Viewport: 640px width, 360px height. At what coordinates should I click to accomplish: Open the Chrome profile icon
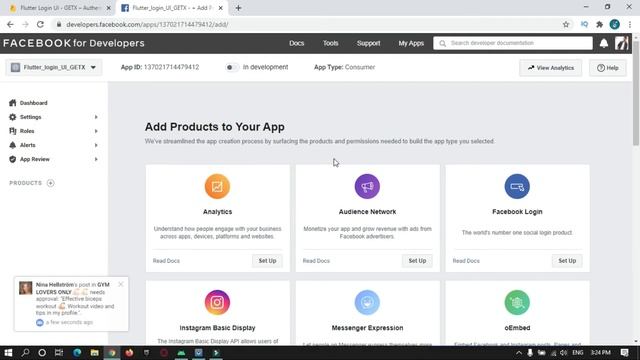point(615,24)
